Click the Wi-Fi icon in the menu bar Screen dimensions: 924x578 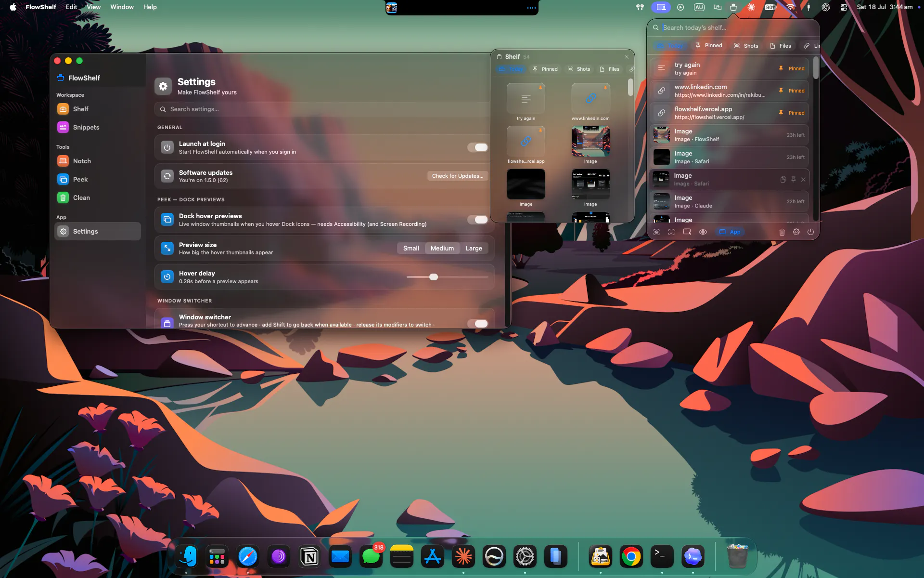tap(790, 7)
